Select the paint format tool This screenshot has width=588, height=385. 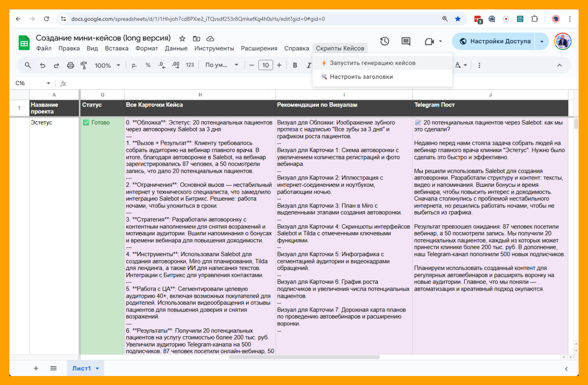(x=84, y=65)
